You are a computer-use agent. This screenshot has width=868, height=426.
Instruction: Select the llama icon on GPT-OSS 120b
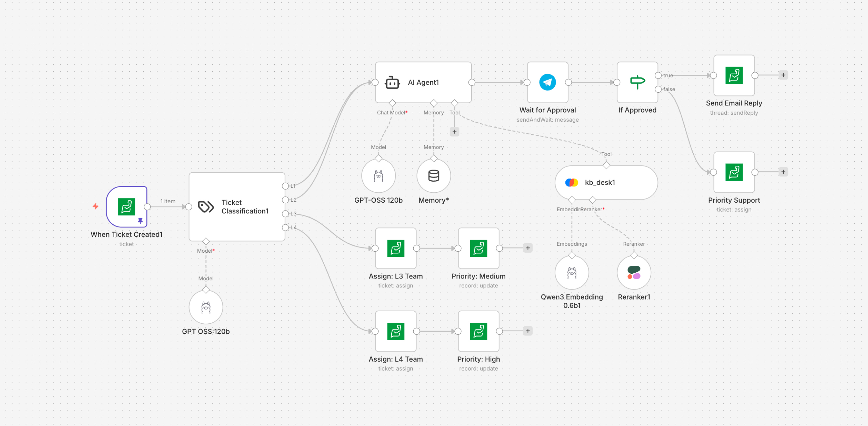(x=378, y=175)
